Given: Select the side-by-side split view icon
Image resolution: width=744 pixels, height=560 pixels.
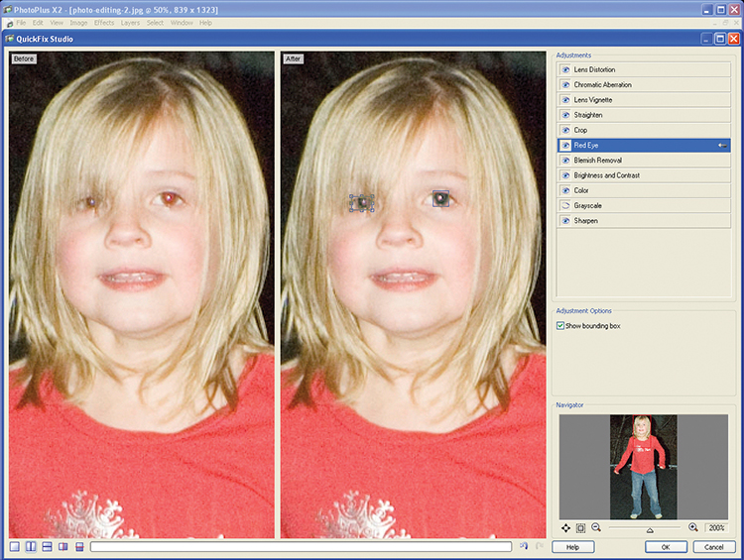Looking at the screenshot, I should pyautogui.click(x=31, y=547).
